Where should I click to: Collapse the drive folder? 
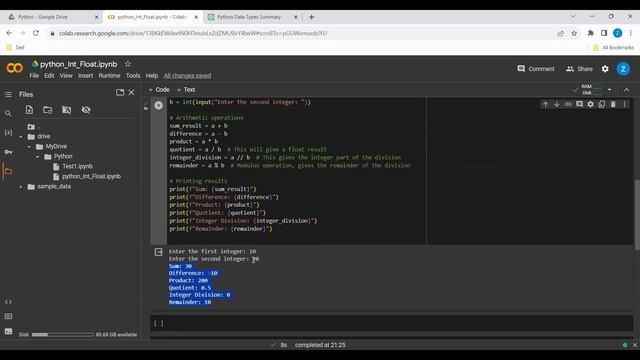(21, 137)
